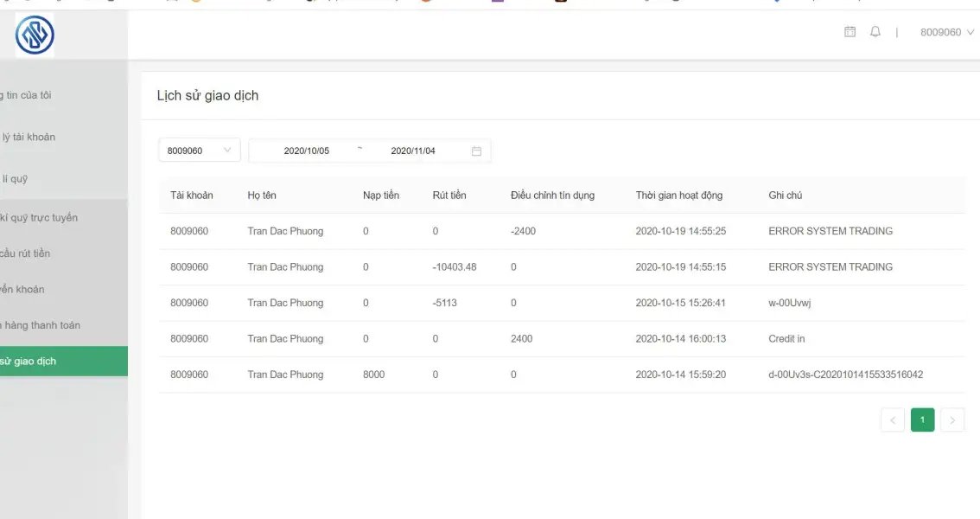Viewport: 980px width, 519px height.
Task: Expand 'lí quỹ' sidebar section
Action: [x=16, y=179]
